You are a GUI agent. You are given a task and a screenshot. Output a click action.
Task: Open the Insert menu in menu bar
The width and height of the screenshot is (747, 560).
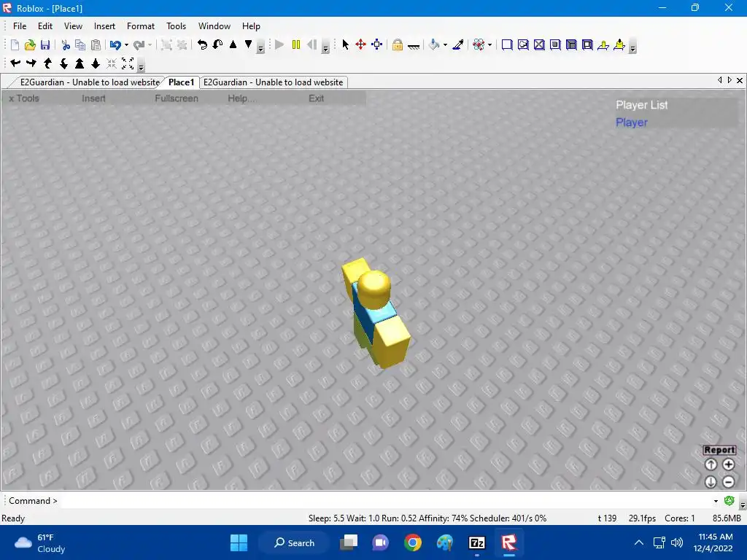104,26
